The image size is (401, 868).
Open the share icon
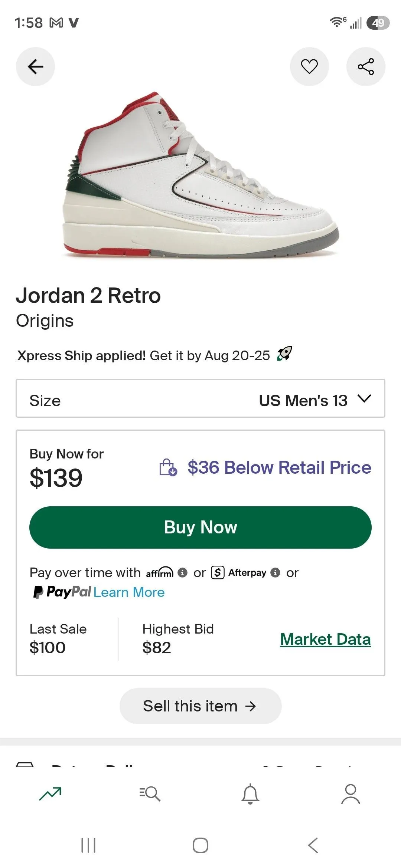[x=366, y=67]
